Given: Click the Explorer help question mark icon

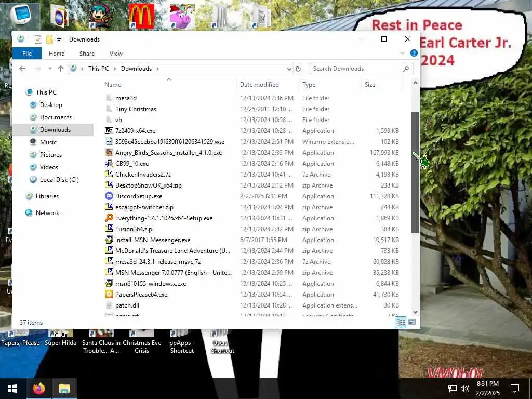Looking at the screenshot, I should click(x=414, y=53).
